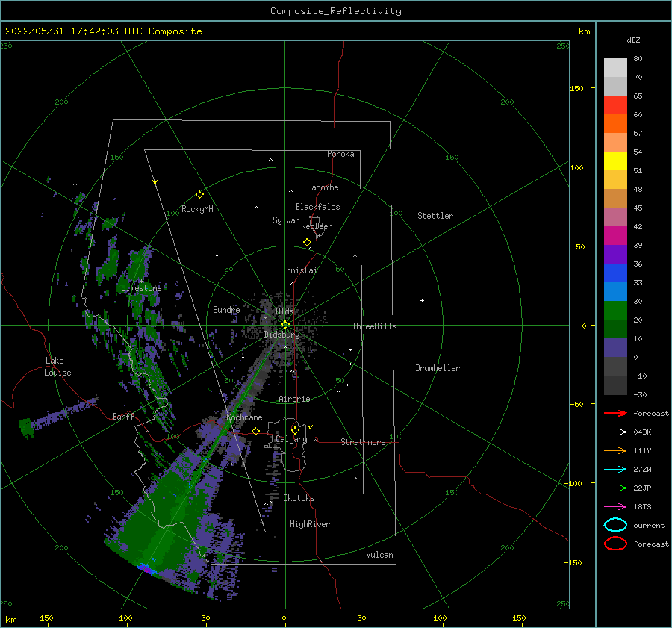Click the Lake Louise label

click(57, 367)
